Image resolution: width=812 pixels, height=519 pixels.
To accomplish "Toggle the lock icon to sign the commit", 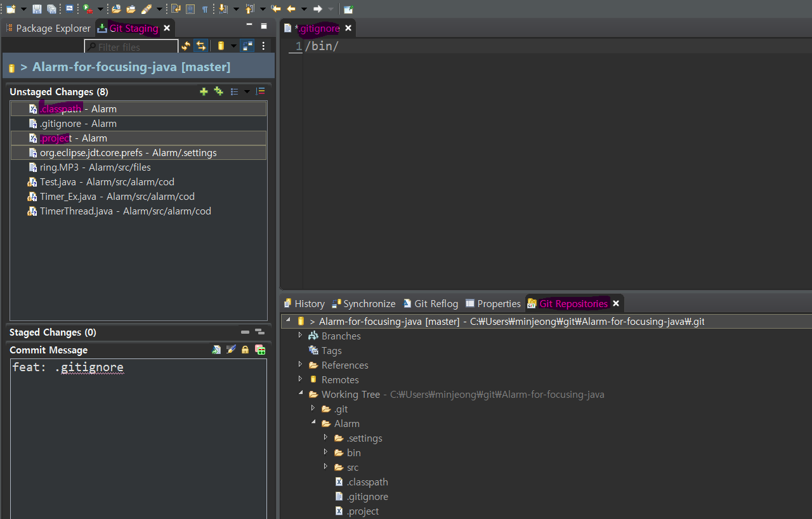I will [245, 350].
